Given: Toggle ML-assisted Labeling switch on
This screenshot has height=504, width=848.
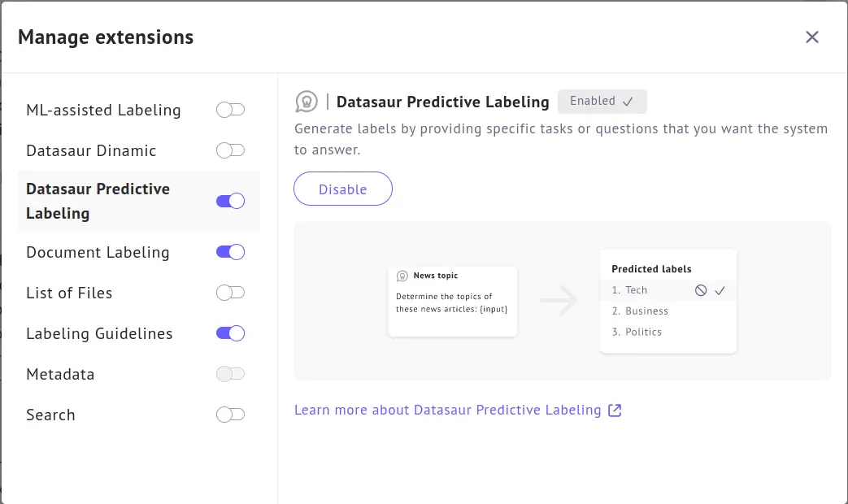Looking at the screenshot, I should (x=230, y=110).
